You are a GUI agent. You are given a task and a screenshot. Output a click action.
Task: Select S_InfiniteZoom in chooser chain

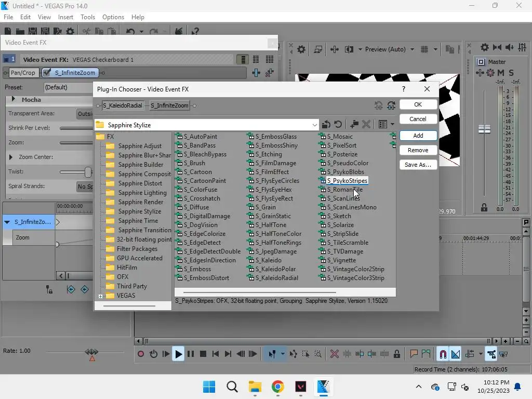170,105
